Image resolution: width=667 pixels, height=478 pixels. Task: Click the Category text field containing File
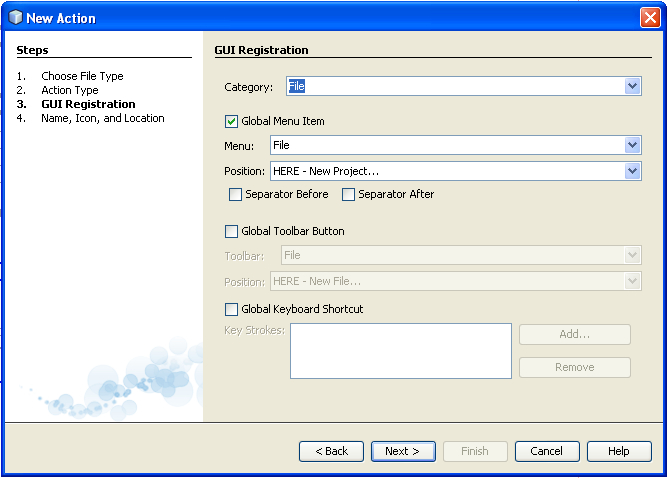[x=456, y=86]
